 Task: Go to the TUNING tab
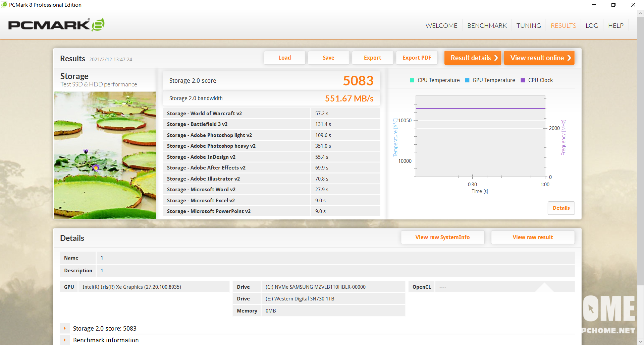528,26
